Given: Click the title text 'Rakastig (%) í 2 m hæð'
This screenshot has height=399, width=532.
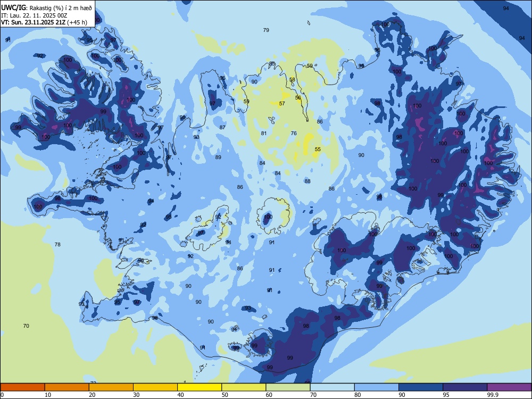Looking at the screenshot, I should point(61,8).
